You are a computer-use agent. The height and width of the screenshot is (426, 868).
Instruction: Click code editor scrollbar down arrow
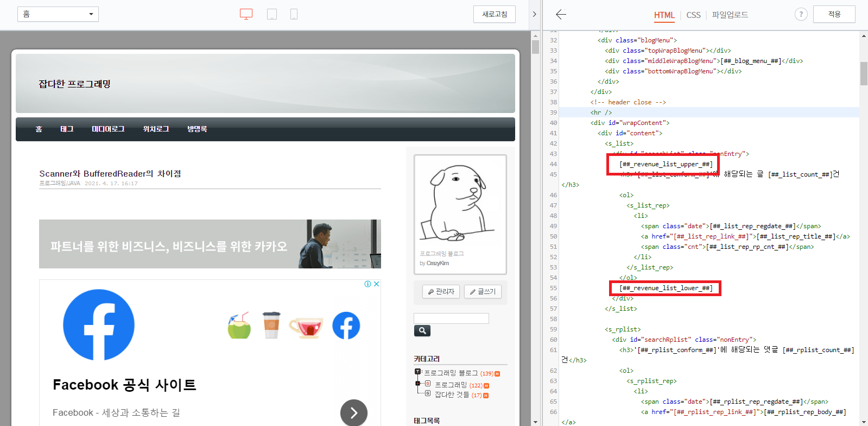[x=864, y=422]
